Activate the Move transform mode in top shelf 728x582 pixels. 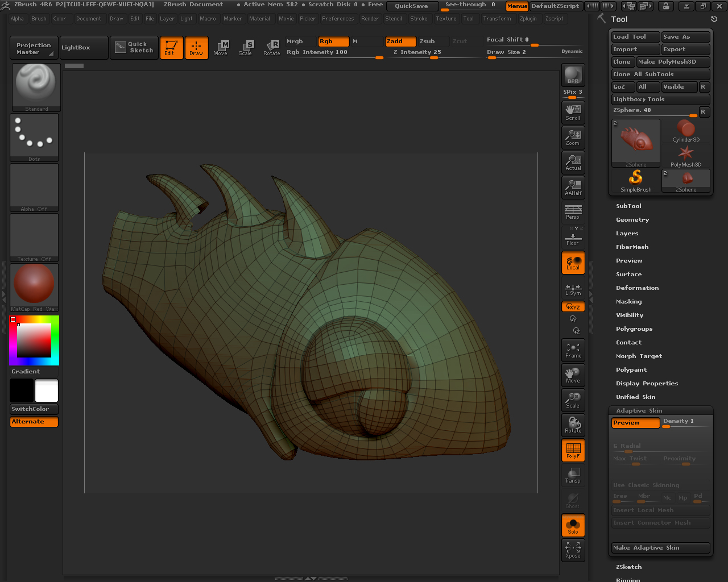tap(221, 48)
